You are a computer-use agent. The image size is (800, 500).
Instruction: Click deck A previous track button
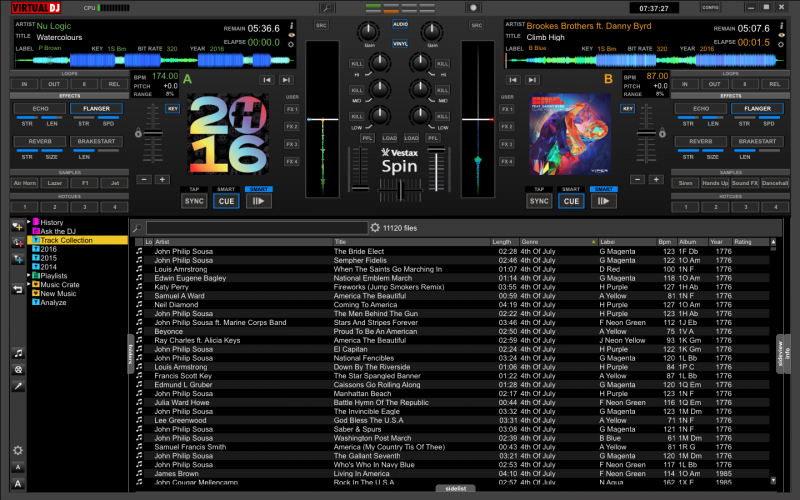click(267, 80)
